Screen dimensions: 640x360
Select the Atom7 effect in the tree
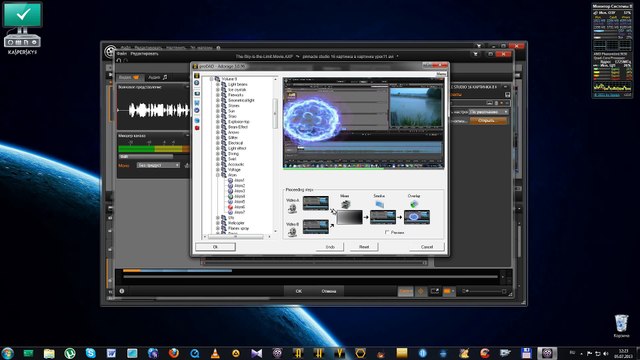click(x=239, y=212)
